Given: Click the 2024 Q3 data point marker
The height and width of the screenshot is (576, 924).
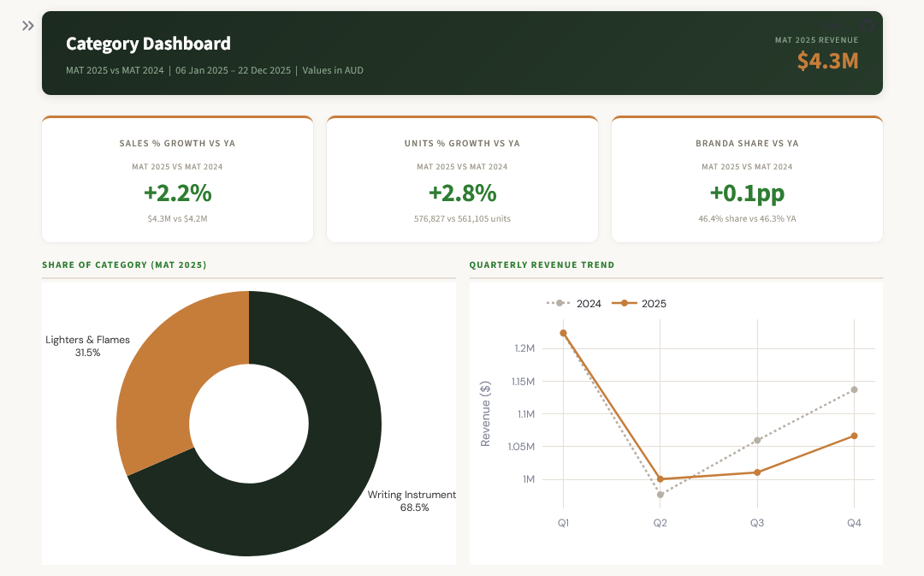Looking at the screenshot, I should coord(757,440).
